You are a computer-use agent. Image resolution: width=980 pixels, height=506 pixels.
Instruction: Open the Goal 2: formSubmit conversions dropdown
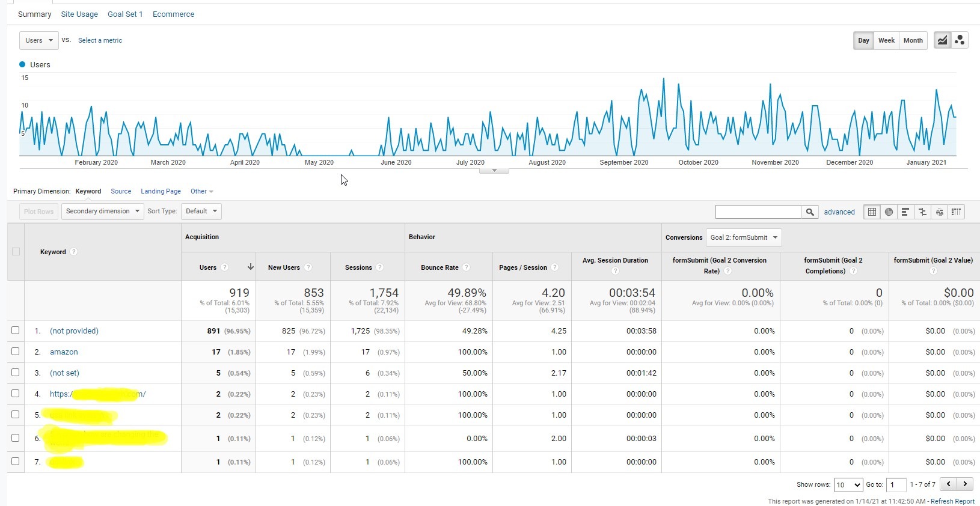[744, 237]
